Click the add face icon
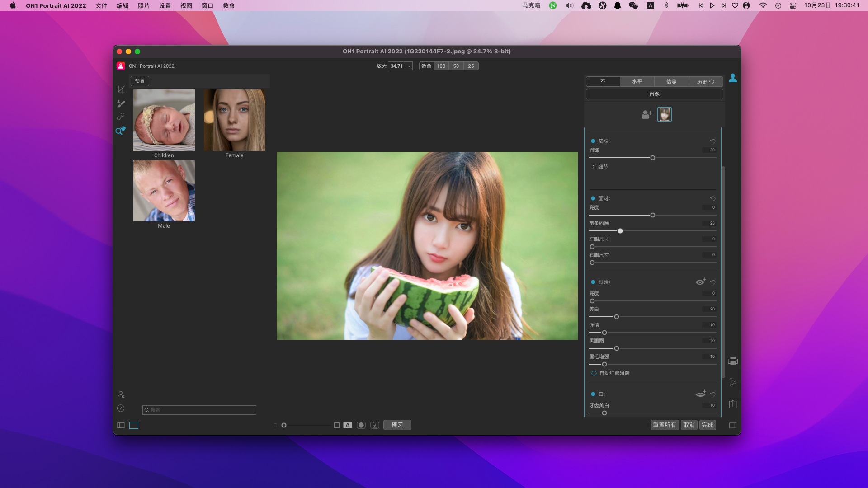This screenshot has width=868, height=488. pos(646,114)
